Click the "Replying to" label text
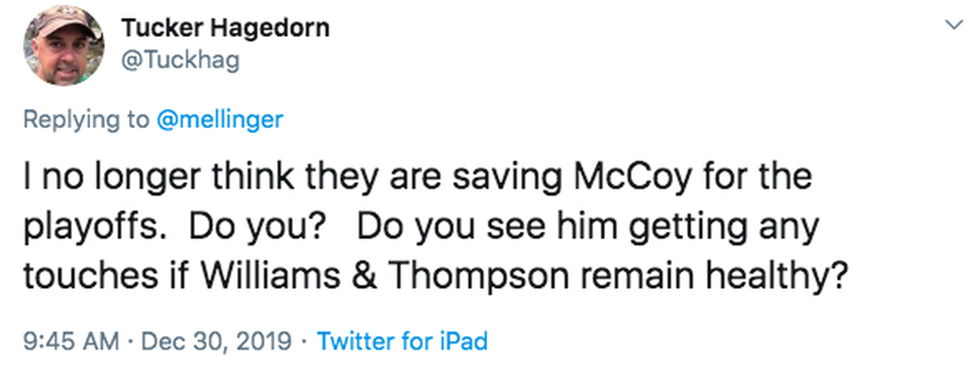This screenshot has width=980, height=378. coord(85,119)
